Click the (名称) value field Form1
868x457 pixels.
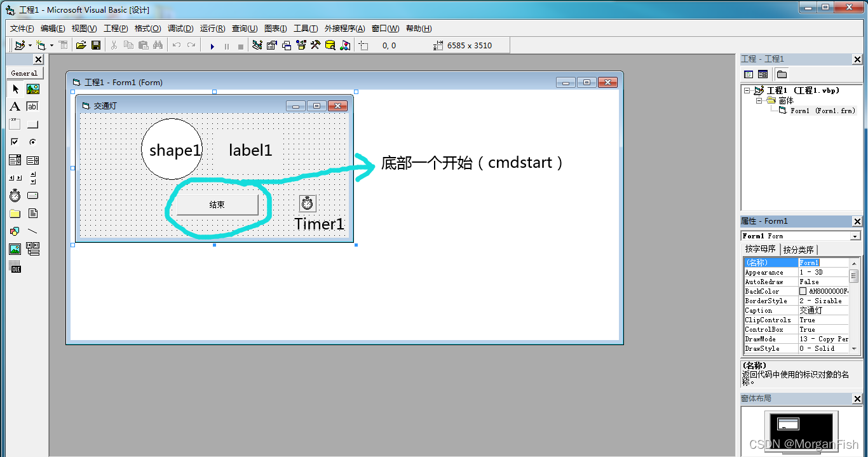pos(824,263)
